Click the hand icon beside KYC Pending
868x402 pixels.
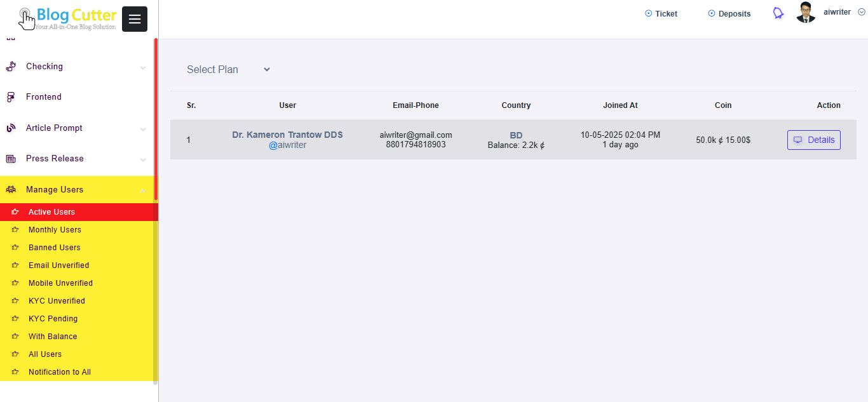point(15,319)
